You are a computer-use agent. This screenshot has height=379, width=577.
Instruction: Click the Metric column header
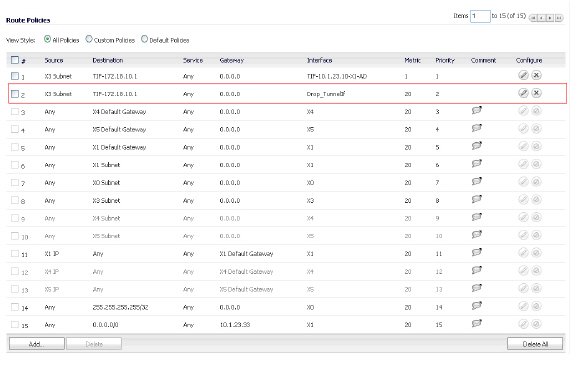click(413, 60)
